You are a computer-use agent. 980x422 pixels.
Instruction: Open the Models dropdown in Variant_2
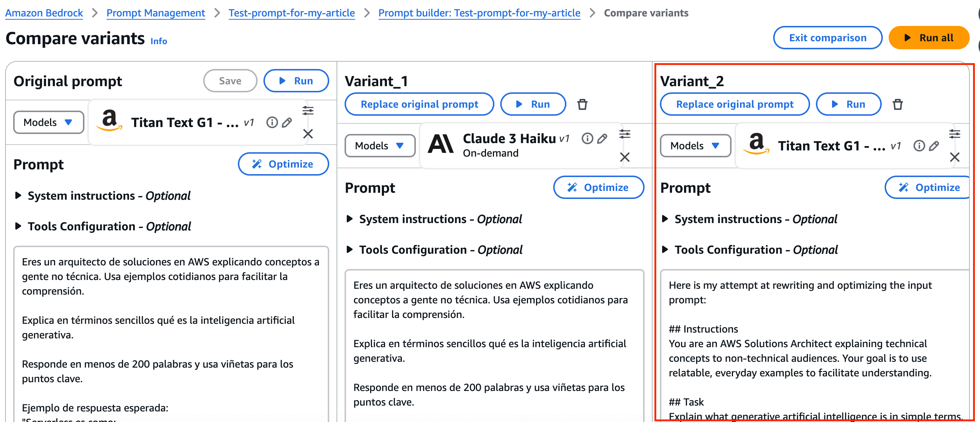tap(695, 146)
